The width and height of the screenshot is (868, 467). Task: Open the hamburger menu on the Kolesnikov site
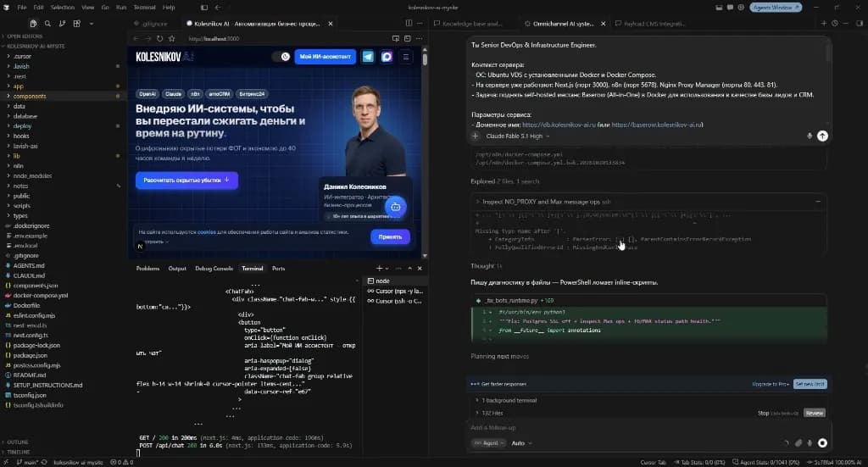click(x=406, y=57)
